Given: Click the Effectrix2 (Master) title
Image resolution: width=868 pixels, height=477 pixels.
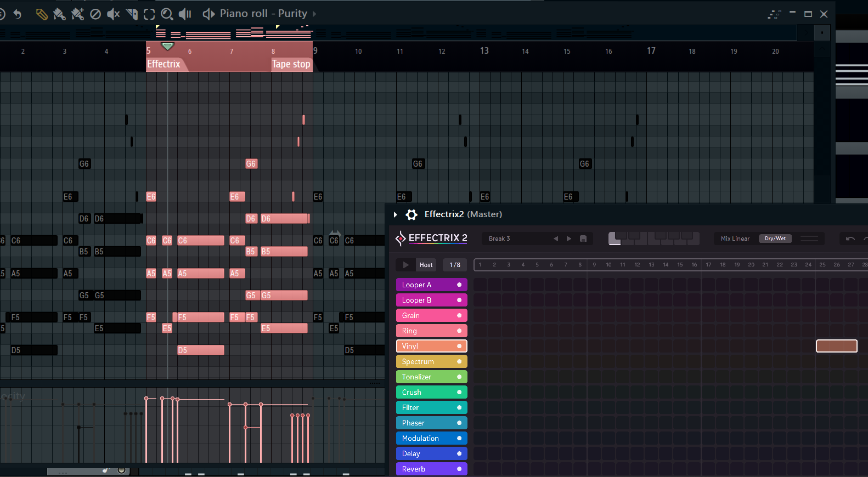Looking at the screenshot, I should coord(463,214).
